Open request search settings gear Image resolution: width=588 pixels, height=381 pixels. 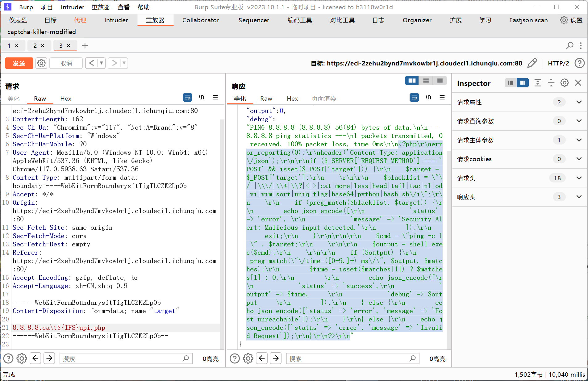tap(22, 358)
